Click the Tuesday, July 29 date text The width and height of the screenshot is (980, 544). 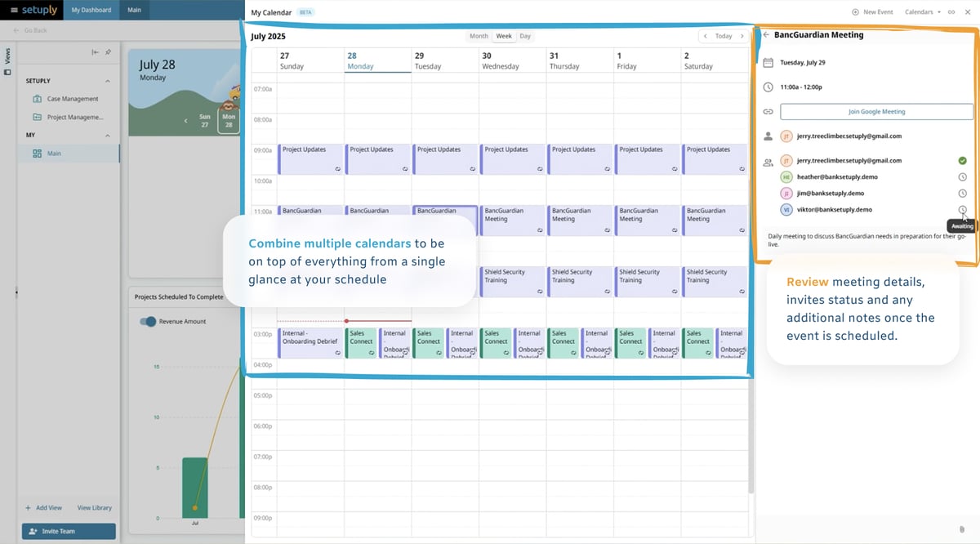[x=802, y=62]
